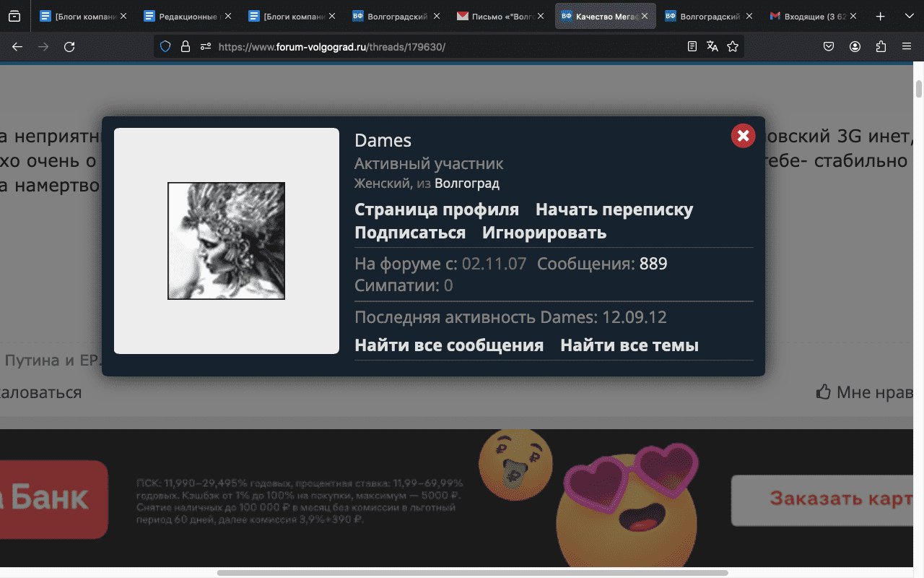Open the browser account profile icon

click(855, 47)
